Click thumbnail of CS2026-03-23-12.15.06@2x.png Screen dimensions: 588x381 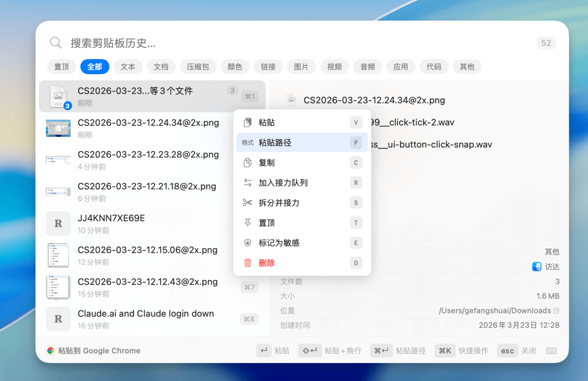tap(58, 255)
